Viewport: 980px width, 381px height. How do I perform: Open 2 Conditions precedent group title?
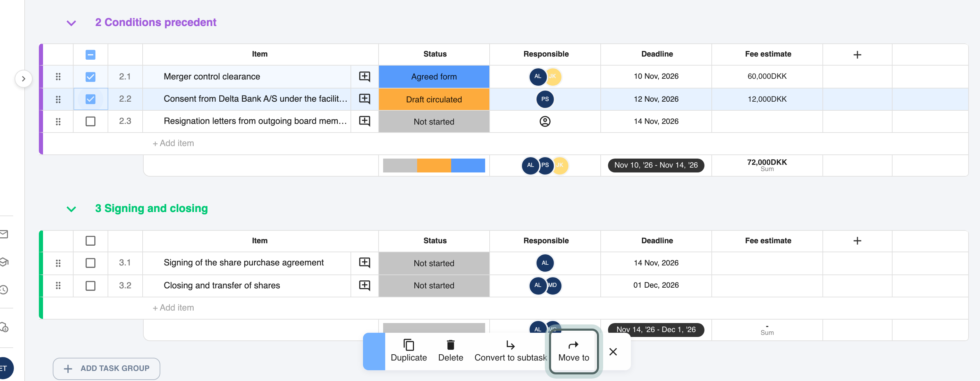coord(155,23)
